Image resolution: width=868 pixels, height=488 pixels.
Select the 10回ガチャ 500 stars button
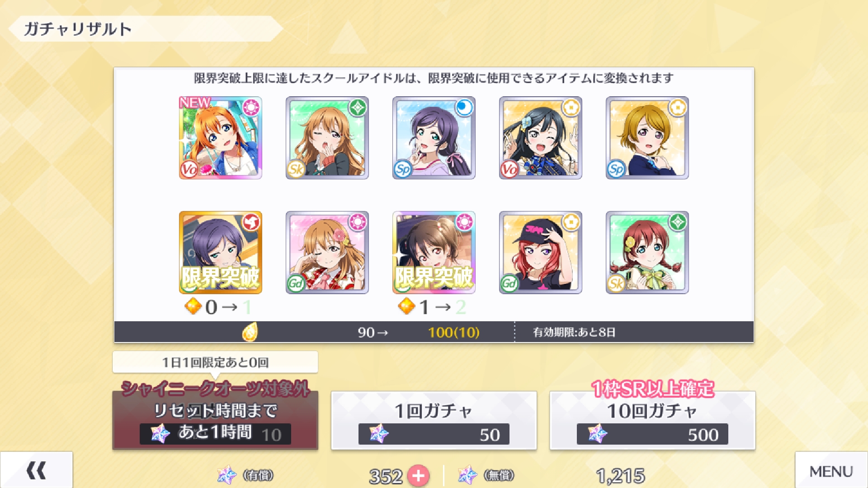click(652, 421)
